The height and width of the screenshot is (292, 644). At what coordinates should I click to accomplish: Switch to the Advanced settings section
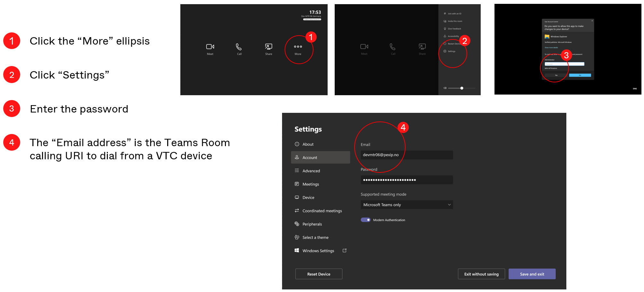(311, 171)
